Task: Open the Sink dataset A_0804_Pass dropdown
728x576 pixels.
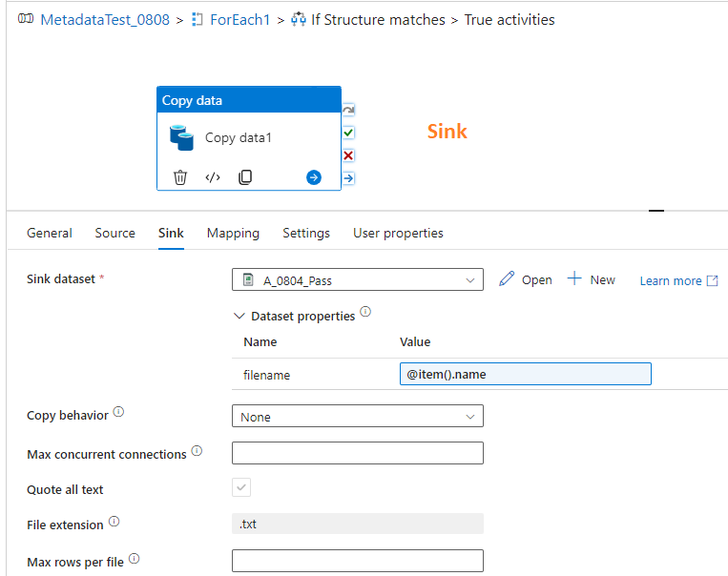Action: 358,279
